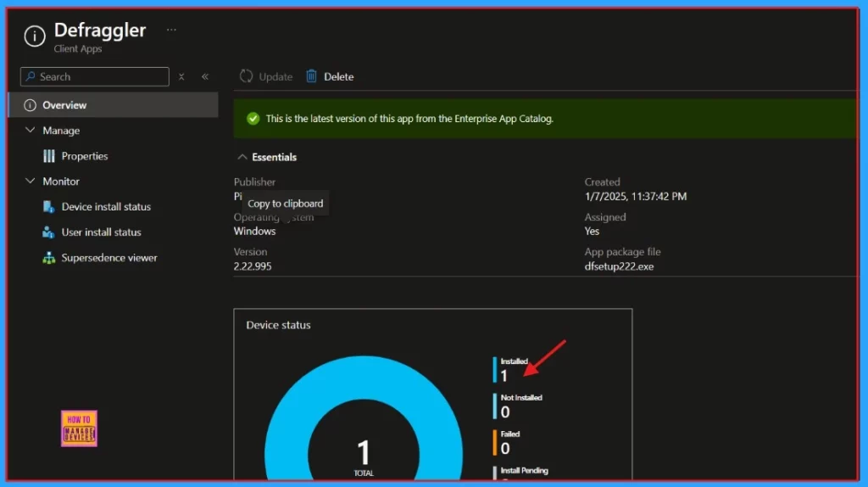Viewport: 868px width, 487px height.
Task: Open the Overview page
Action: point(114,104)
